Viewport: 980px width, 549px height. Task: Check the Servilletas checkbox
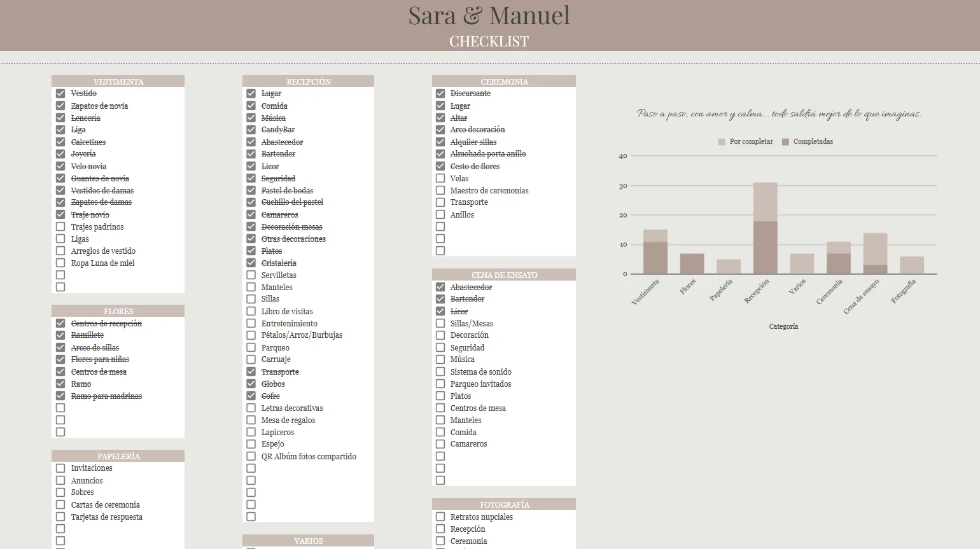pos(251,275)
